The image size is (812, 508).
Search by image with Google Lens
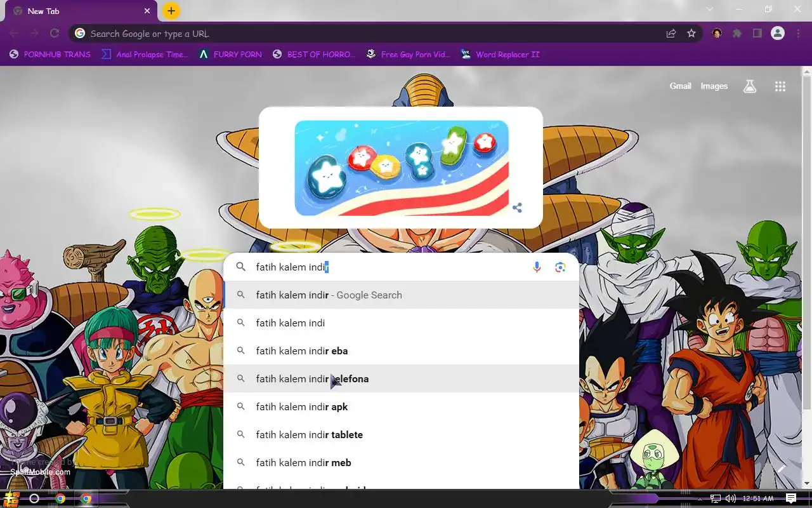point(560,267)
